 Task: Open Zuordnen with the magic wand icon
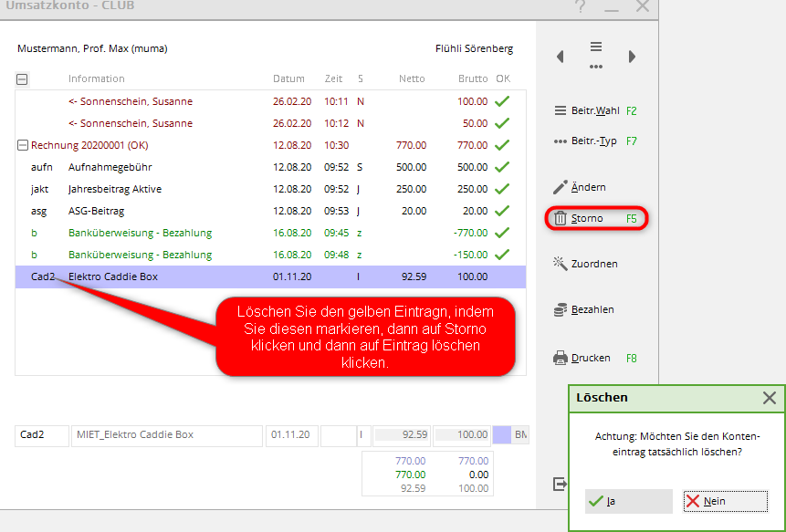(x=585, y=264)
